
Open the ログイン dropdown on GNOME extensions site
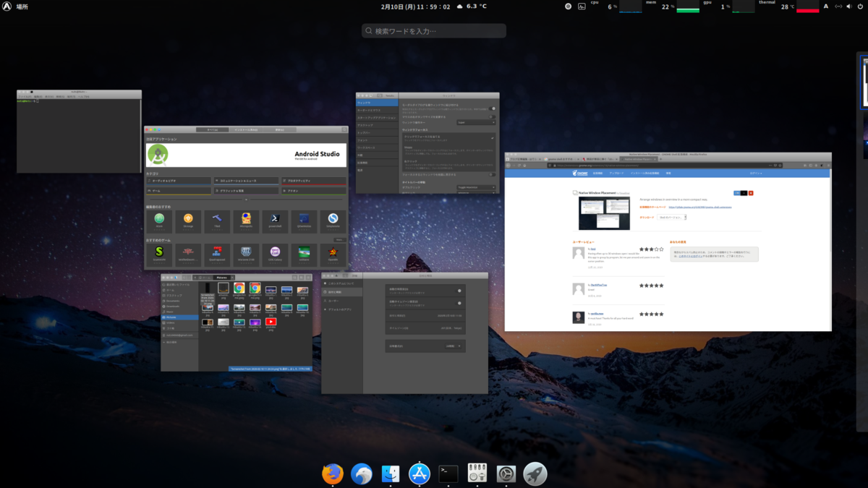click(756, 173)
